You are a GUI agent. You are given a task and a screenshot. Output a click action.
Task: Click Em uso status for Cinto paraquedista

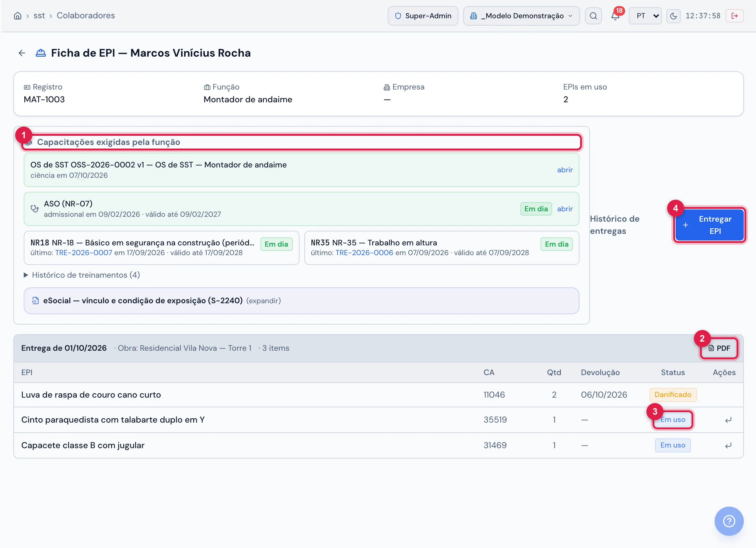673,420
